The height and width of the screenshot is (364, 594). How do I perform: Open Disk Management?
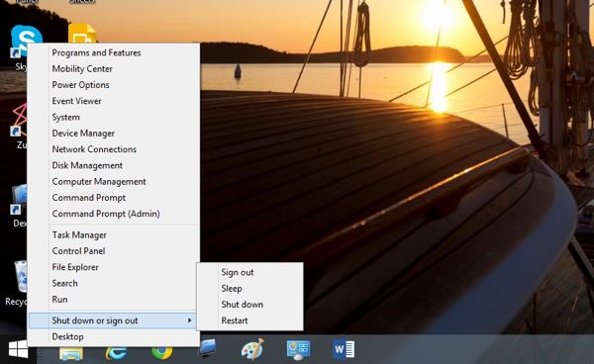coord(114,165)
